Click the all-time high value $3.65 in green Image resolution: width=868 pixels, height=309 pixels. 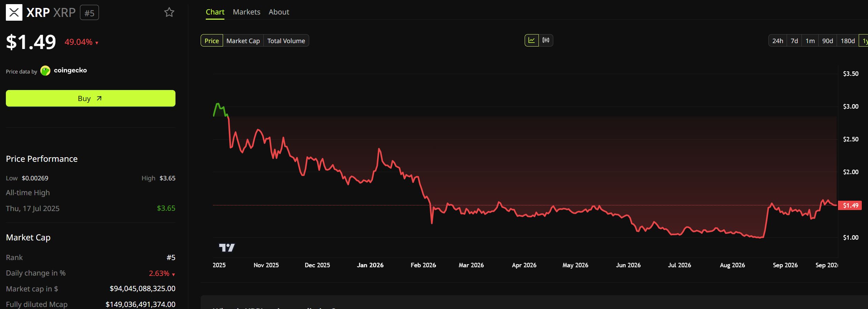[x=166, y=208]
